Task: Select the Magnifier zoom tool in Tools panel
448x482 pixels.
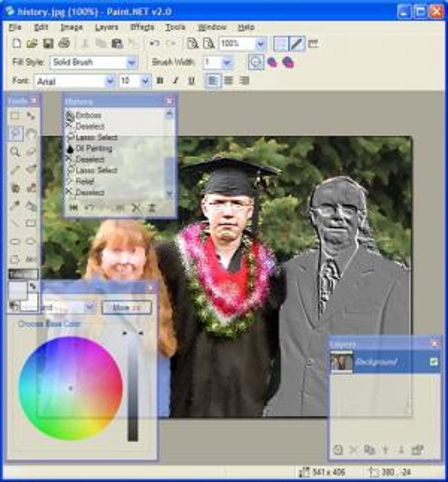Action: 15,151
